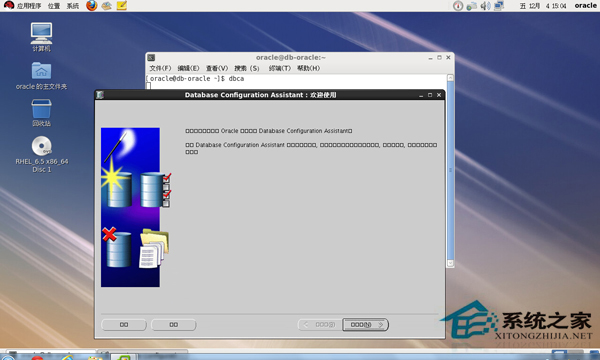The height and width of the screenshot is (360, 600).
Task: Open the terminal's 编辑(E) menu
Action: [188, 68]
